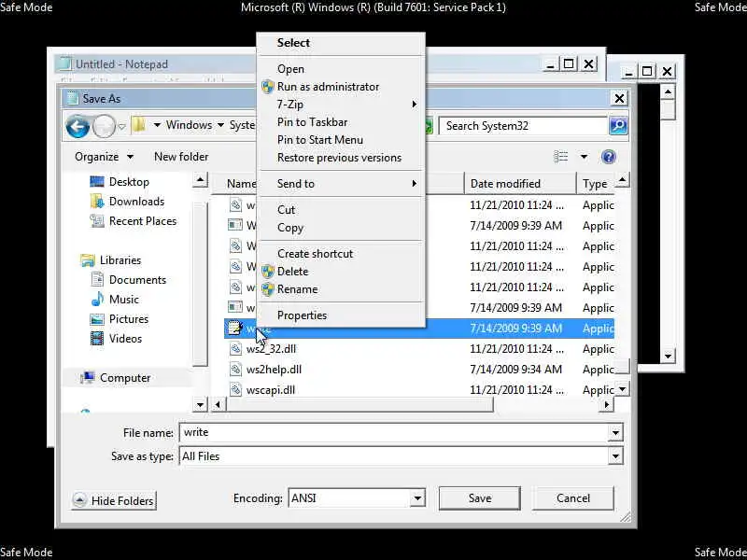The height and width of the screenshot is (560, 747).
Task: Choose Pin to Start Menu
Action: point(341,140)
